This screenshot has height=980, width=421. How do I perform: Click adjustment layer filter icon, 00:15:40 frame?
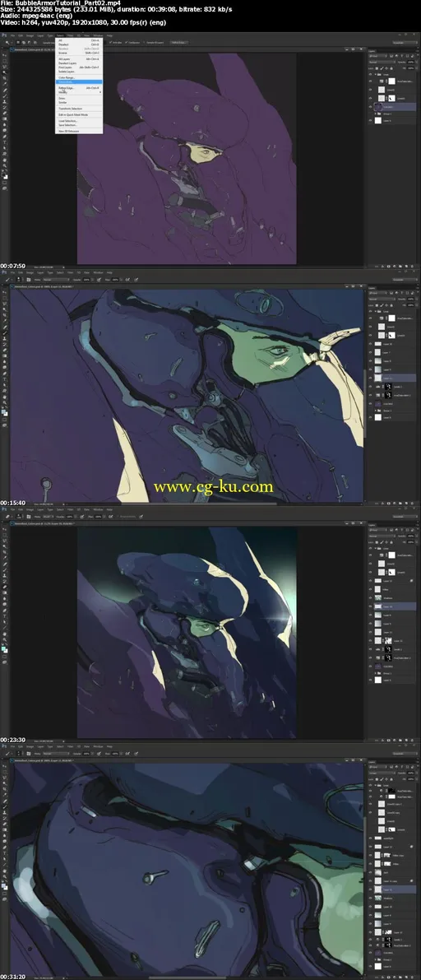396,293
